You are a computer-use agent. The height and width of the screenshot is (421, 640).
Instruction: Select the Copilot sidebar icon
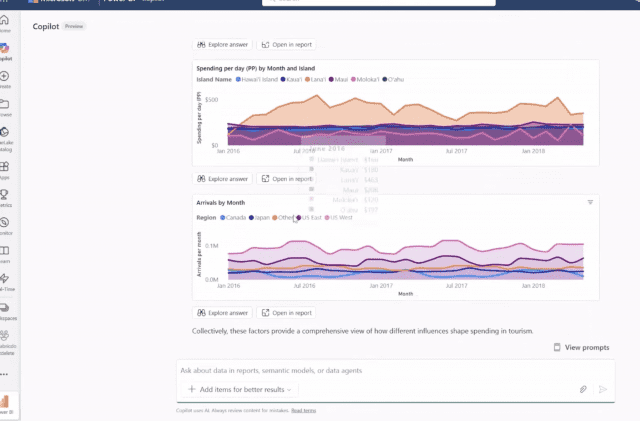4,48
